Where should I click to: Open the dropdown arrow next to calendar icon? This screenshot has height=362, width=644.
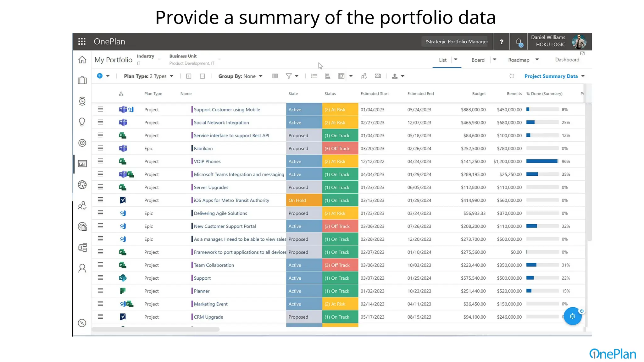351,76
